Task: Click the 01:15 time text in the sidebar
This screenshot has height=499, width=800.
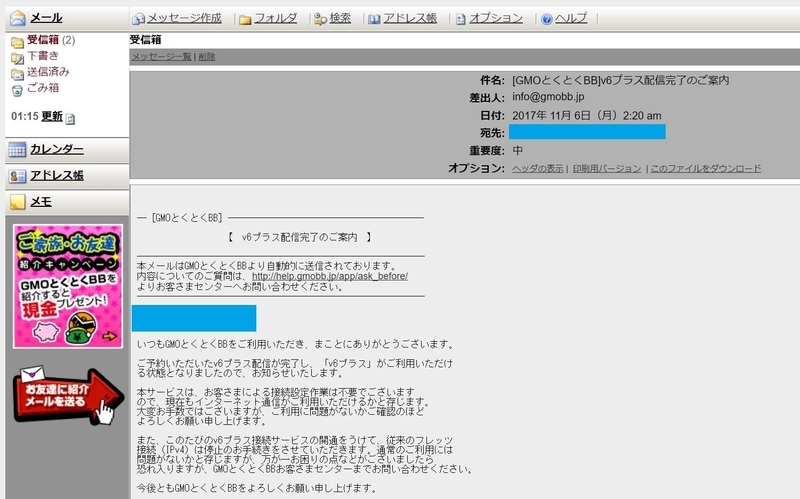Action: click(x=25, y=116)
